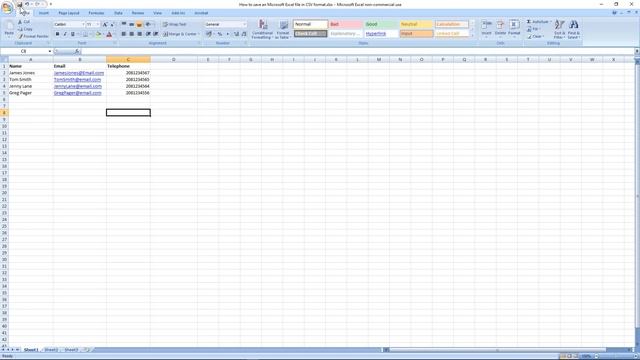640x360 pixels.
Task: Click the Select All corner button
Action: [x=4, y=60]
